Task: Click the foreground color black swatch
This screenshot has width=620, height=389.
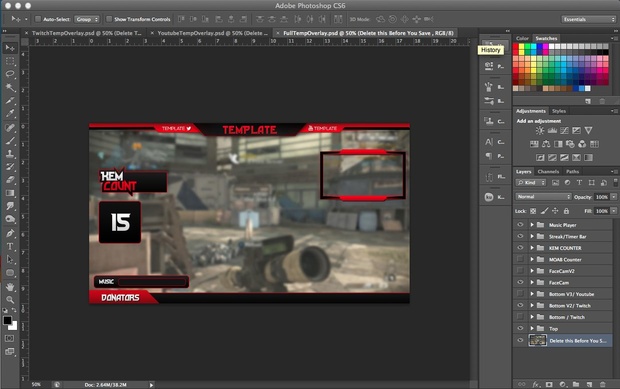Action: point(7,321)
